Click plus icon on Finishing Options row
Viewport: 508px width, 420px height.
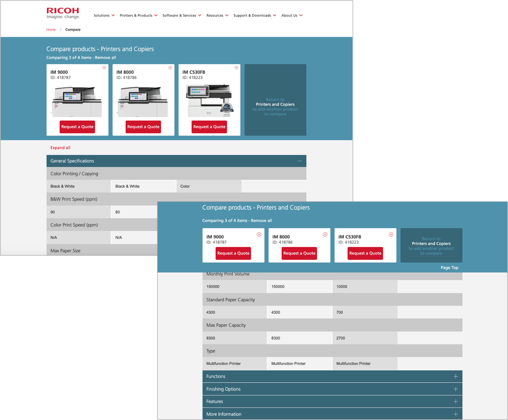456,389
